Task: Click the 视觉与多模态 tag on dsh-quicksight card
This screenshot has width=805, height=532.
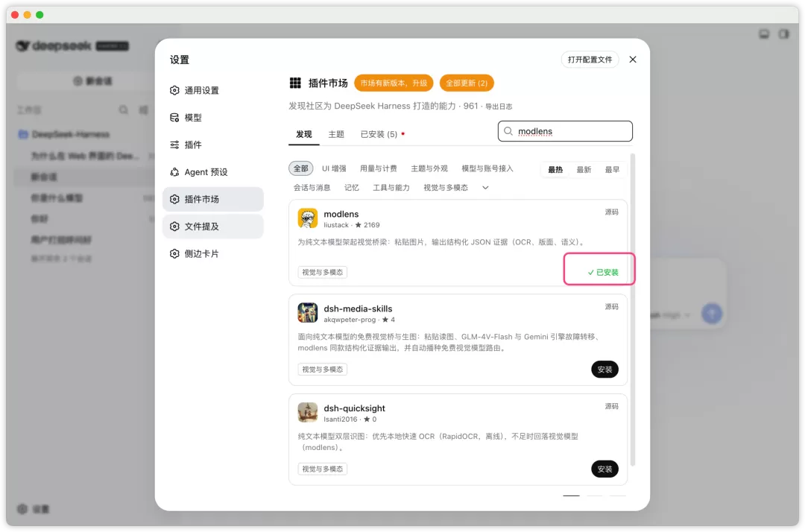Action: pos(323,469)
